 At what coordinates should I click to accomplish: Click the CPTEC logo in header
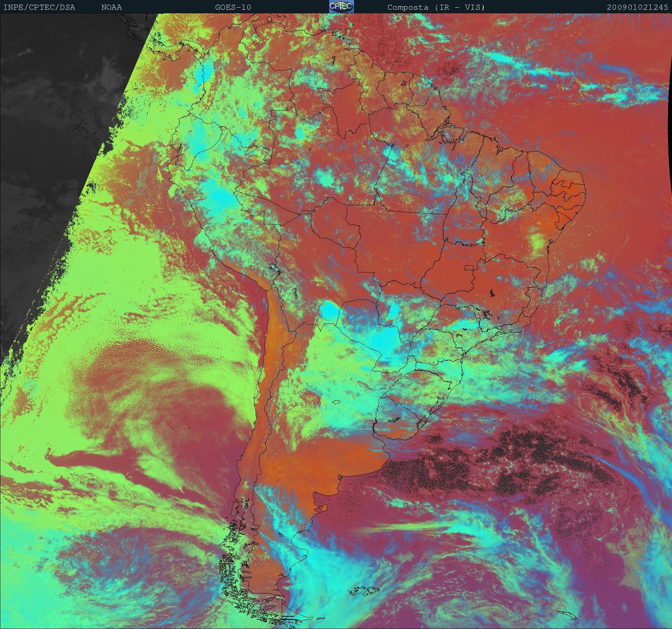[x=341, y=6]
